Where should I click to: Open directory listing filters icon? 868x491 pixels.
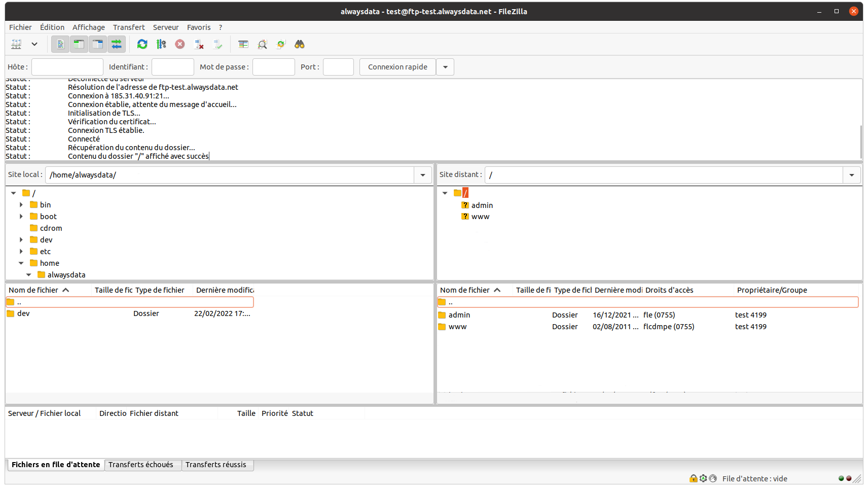(243, 45)
